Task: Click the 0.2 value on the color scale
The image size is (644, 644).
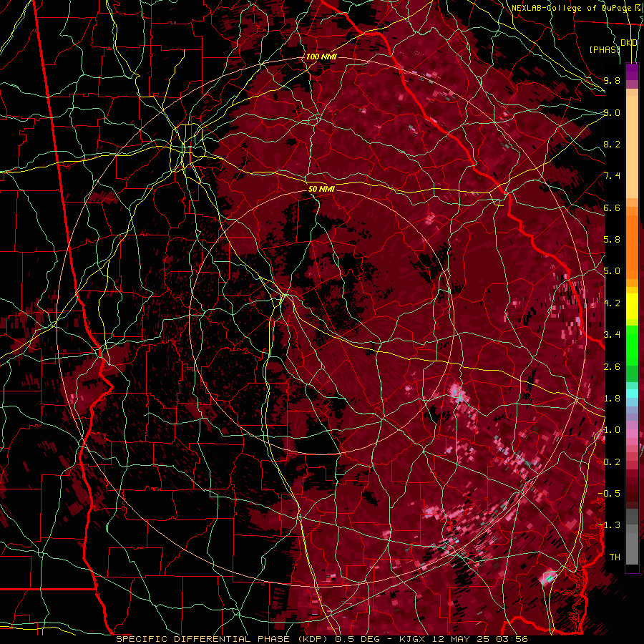Action: pos(612,462)
